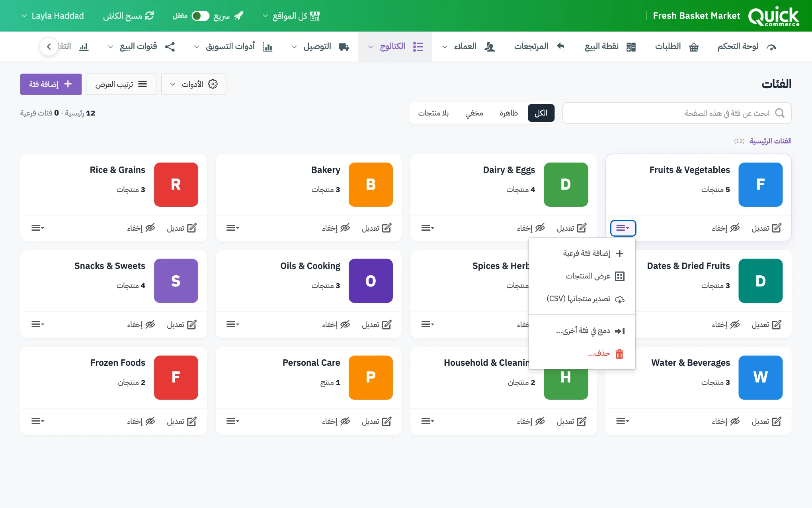
Task: Hide the Frozen Foods category
Action: pos(141,421)
